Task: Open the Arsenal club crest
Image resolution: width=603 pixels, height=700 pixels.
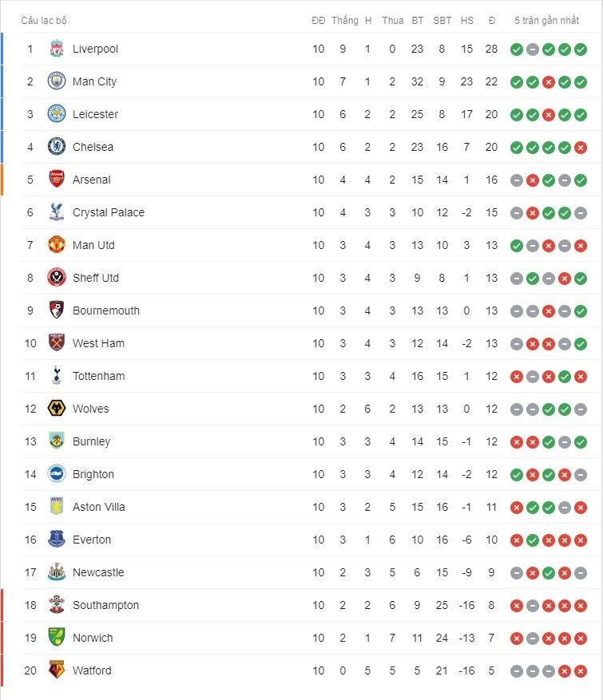Action: [56, 179]
